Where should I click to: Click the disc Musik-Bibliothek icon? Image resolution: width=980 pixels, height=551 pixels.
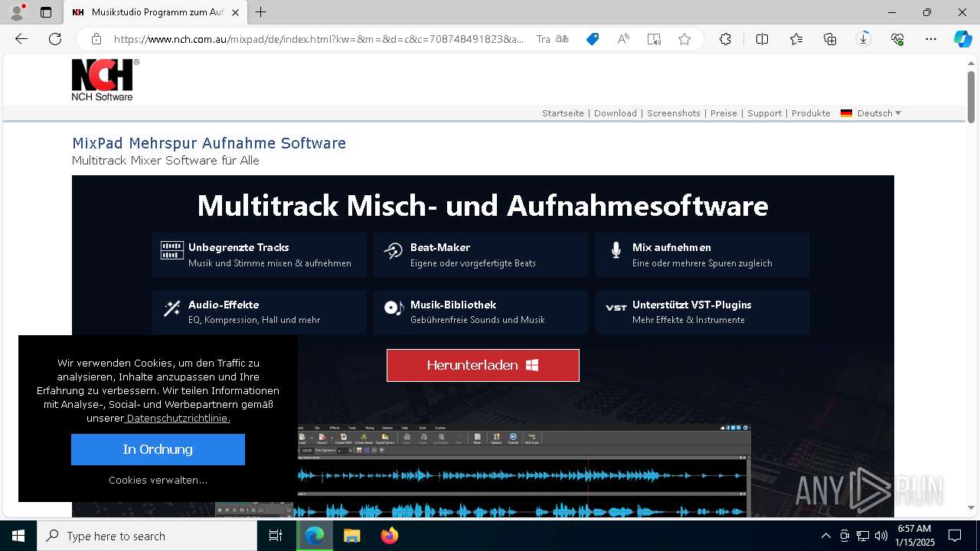394,308
